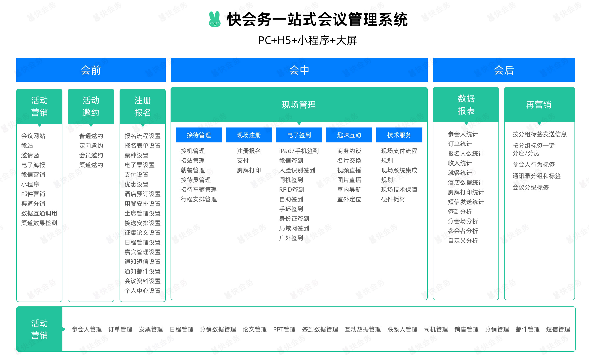Click the 技术服务 blue button
The image size is (589, 364).
[399, 135]
